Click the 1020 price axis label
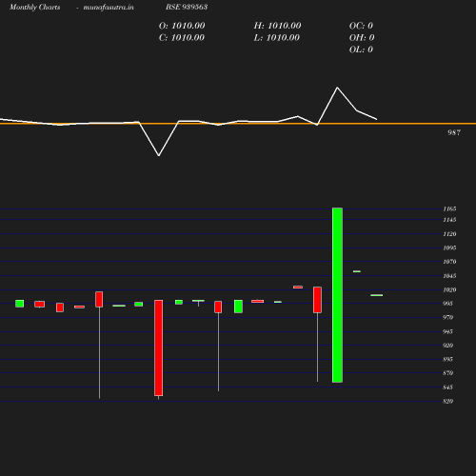 (449, 289)
